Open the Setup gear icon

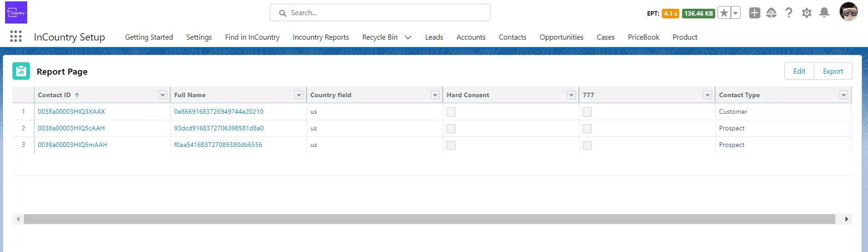pyautogui.click(x=806, y=13)
